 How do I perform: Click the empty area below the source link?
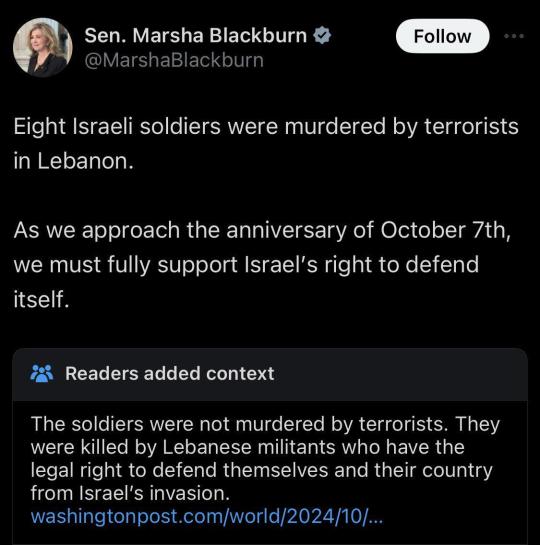click(270, 536)
